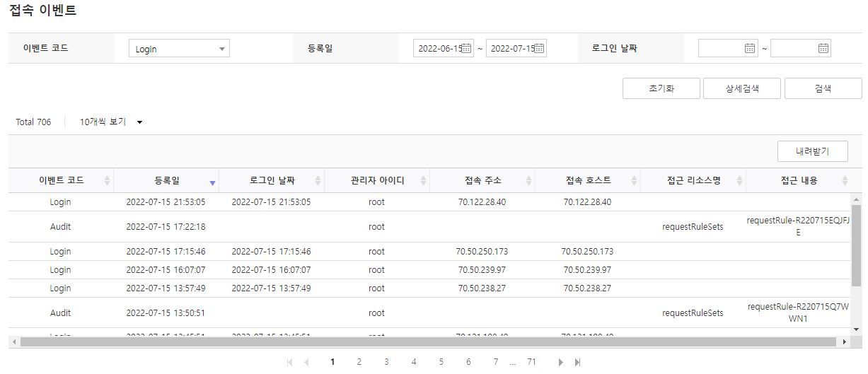Go to last page arrow
The image size is (868, 374).
point(577,362)
